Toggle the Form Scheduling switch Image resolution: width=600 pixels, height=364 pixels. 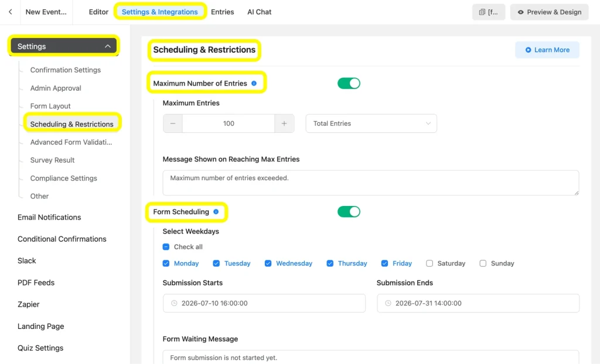tap(349, 212)
